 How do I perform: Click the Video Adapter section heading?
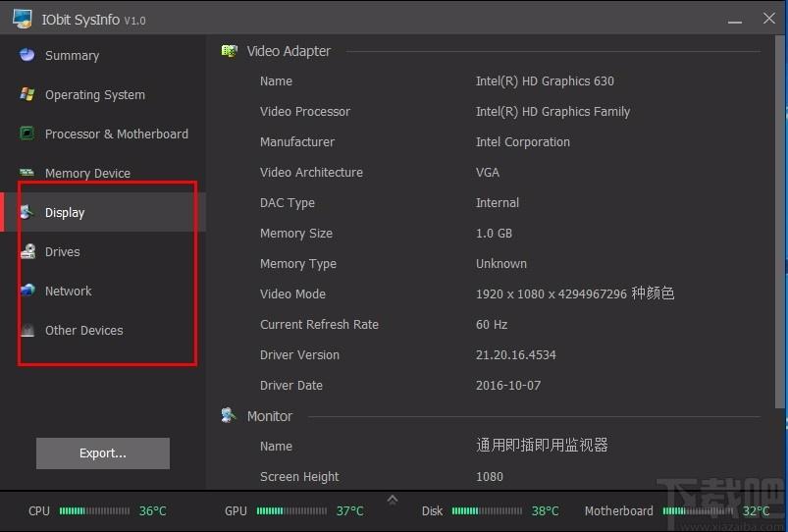(289, 51)
